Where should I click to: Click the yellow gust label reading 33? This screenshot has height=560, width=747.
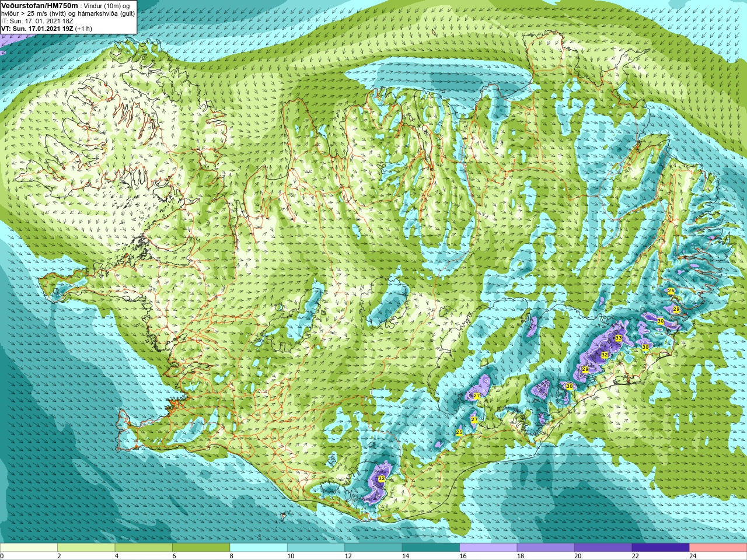[618, 338]
